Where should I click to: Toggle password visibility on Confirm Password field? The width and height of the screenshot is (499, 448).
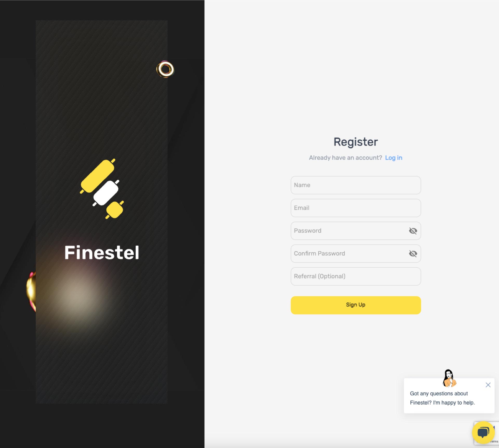point(412,253)
